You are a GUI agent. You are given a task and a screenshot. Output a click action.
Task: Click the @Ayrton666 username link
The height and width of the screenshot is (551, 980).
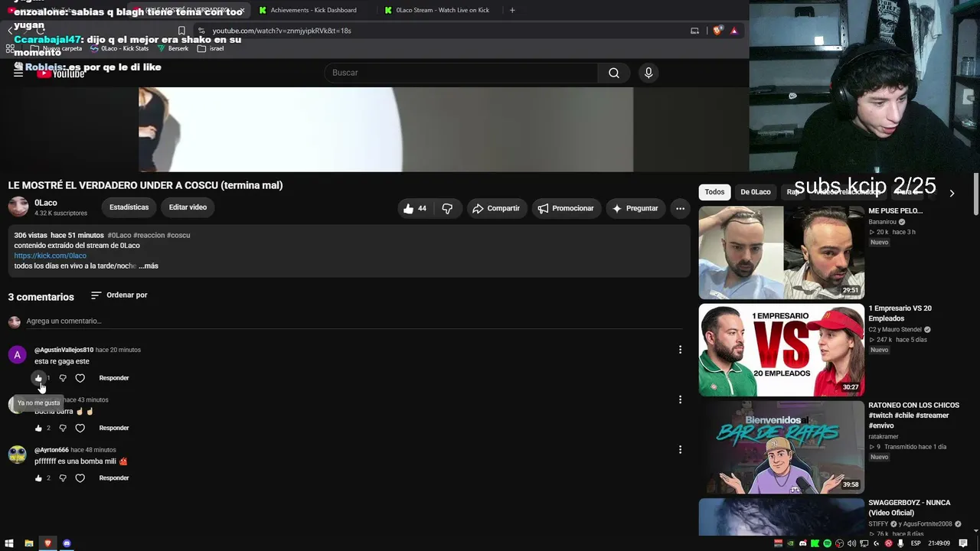coord(51,450)
